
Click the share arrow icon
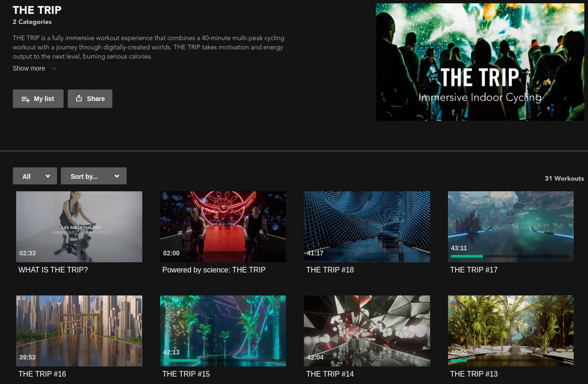tap(79, 99)
